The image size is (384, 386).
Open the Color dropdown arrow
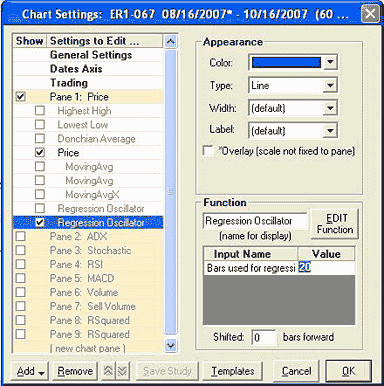coord(330,62)
